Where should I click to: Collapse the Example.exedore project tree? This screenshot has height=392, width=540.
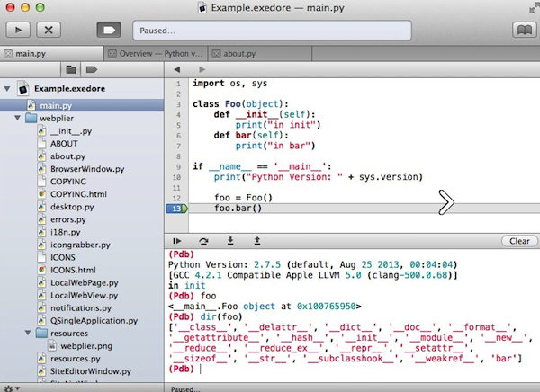9,89
